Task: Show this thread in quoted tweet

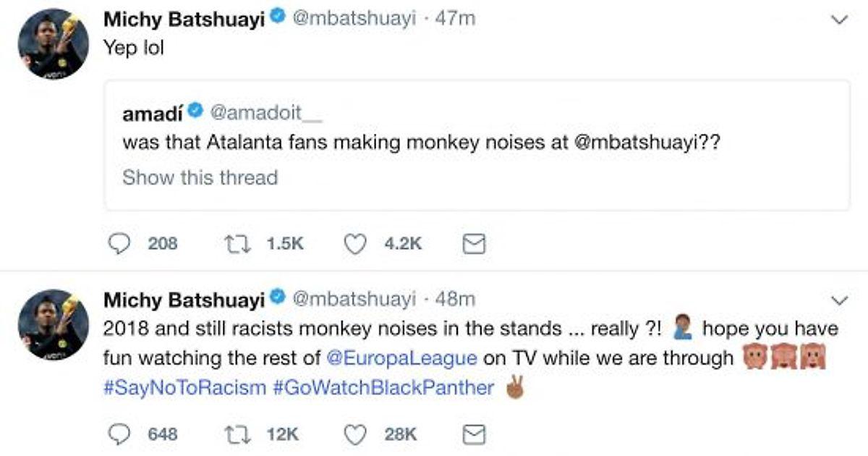Action: point(200,177)
